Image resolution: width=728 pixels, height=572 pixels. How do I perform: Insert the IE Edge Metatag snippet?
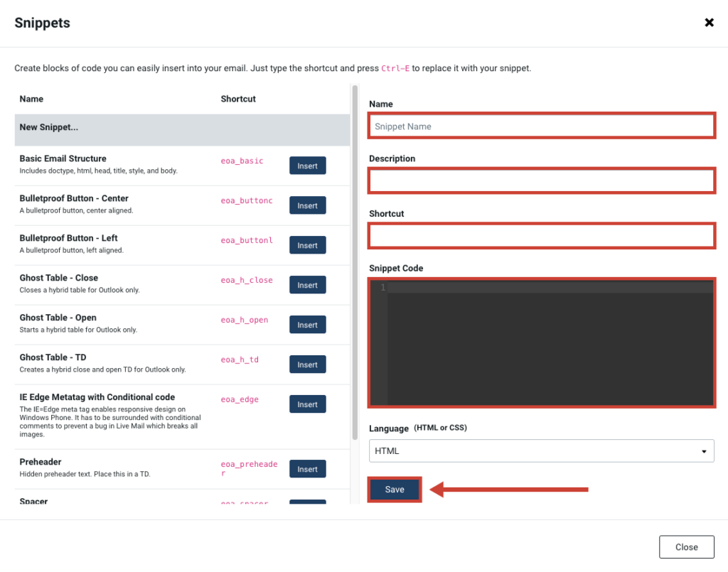click(307, 405)
